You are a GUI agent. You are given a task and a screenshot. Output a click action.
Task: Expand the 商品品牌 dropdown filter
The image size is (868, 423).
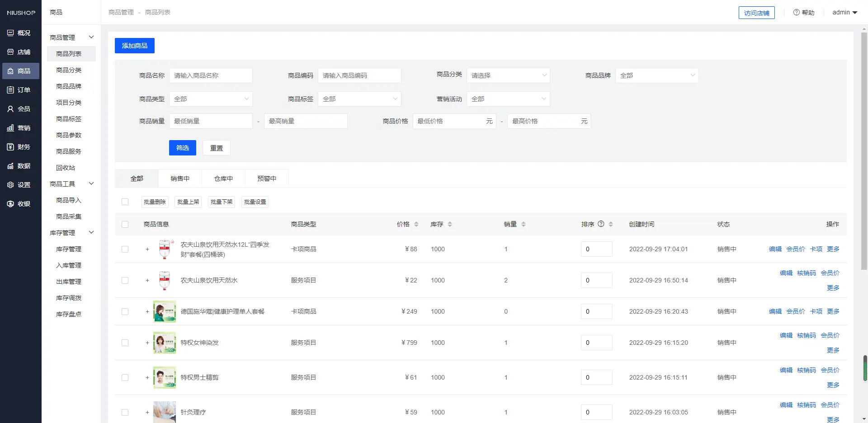click(656, 75)
